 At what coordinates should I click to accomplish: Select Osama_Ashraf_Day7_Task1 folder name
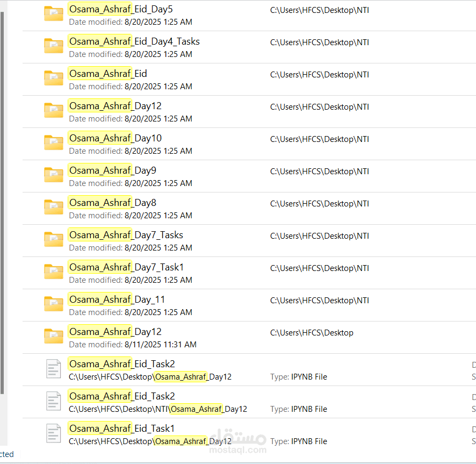click(127, 267)
